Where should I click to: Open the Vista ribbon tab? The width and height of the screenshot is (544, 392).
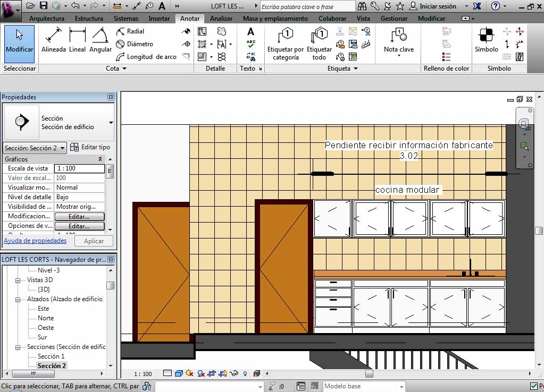click(363, 19)
